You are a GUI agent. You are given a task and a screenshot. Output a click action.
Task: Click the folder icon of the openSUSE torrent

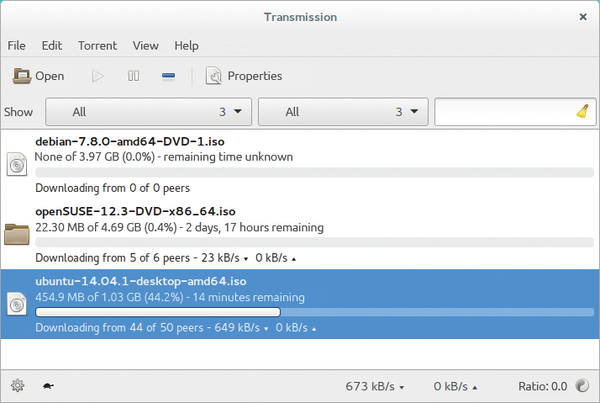coord(16,234)
